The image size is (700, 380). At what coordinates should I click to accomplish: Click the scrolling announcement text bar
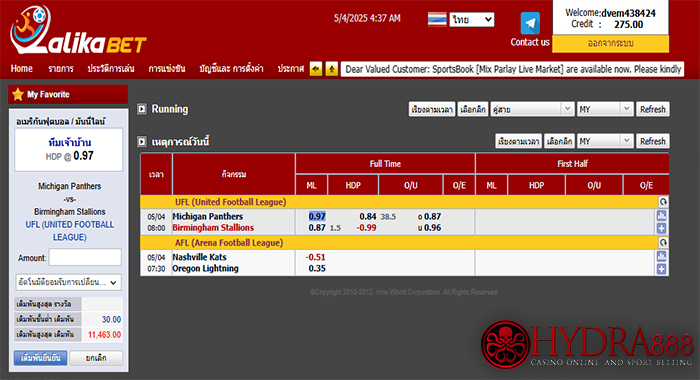pos(512,69)
